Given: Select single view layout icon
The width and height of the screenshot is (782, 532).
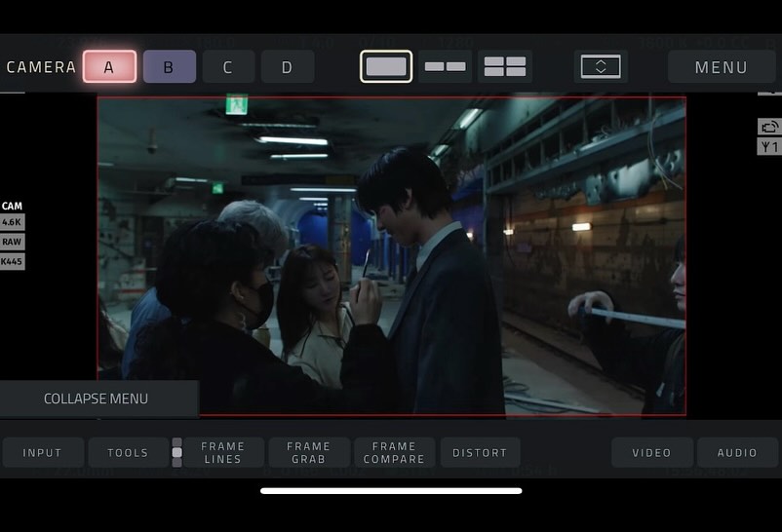Looking at the screenshot, I should pyautogui.click(x=385, y=66).
